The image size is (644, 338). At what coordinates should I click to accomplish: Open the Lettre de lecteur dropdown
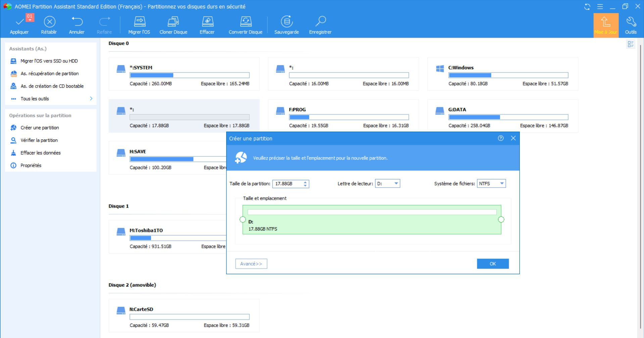coord(387,184)
